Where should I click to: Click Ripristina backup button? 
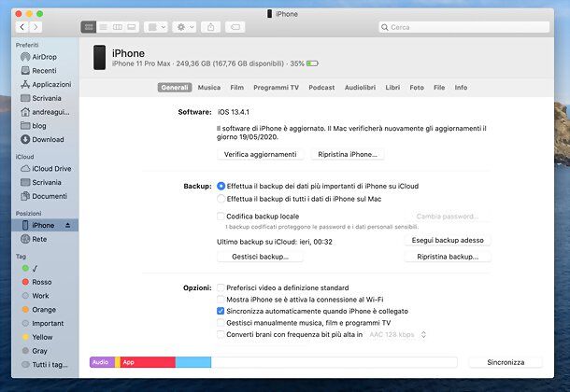pyautogui.click(x=448, y=257)
